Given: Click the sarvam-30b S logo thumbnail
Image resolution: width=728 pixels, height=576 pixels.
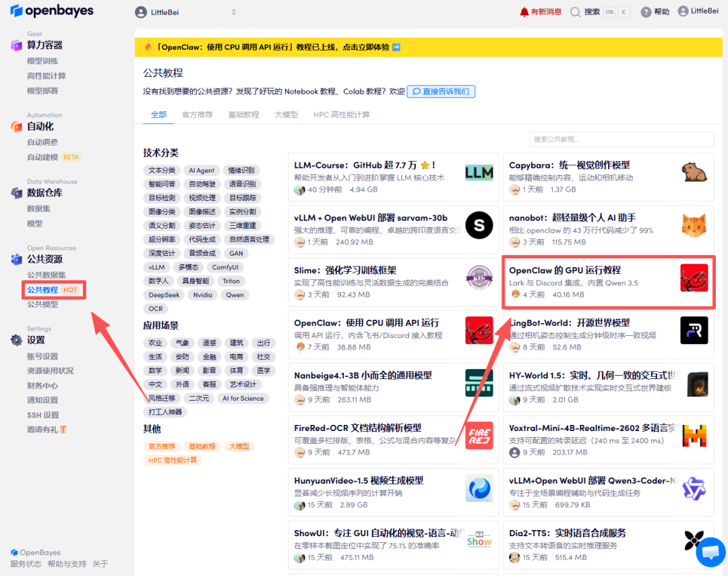Looking at the screenshot, I should (x=479, y=225).
